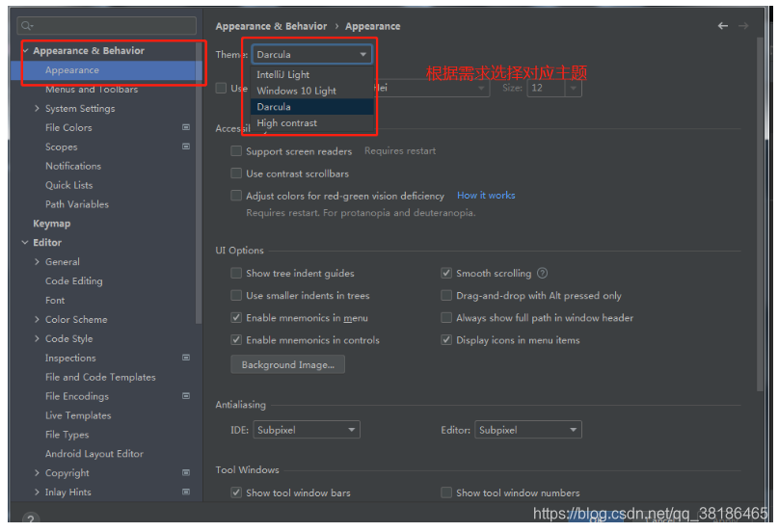Collapse the Appearance & Behavior tree node
The width and height of the screenshot is (778, 532).
pos(25,50)
